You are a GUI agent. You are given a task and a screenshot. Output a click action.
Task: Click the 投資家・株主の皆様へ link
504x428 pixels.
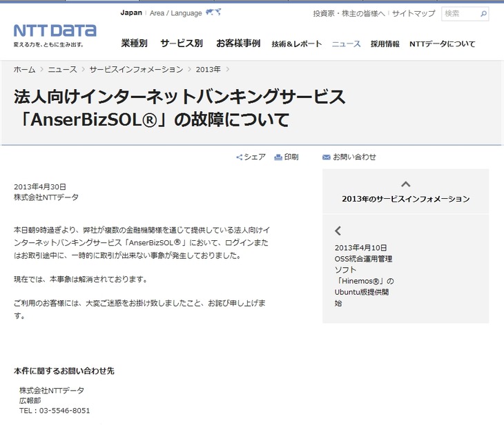[x=349, y=14]
